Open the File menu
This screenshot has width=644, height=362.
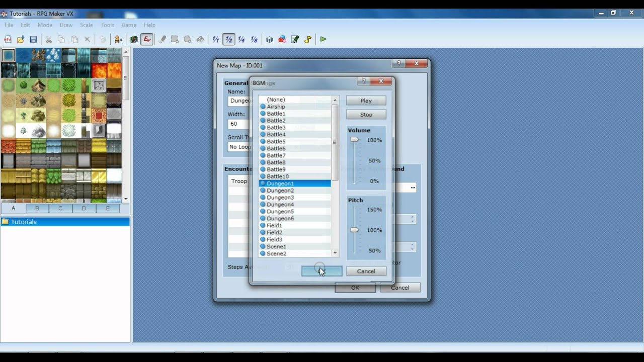9,25
